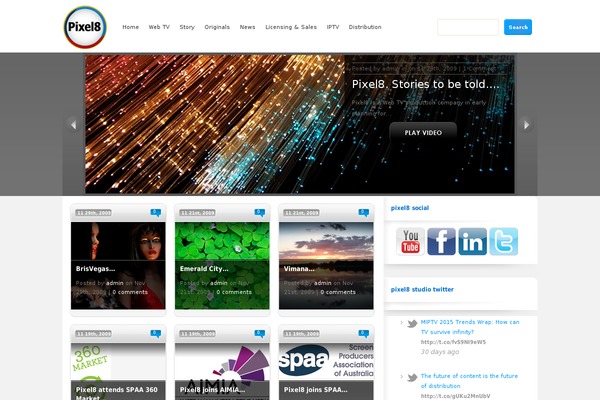Viewport: 600px width, 400px height.
Task: Click '11 29th, 2009' date badge
Action: point(94,213)
